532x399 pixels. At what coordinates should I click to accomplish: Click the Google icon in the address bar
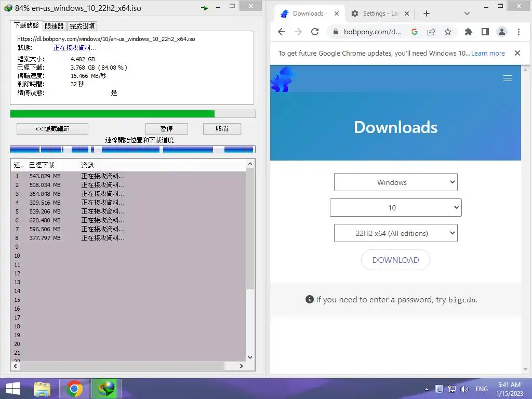pyautogui.click(x=414, y=32)
